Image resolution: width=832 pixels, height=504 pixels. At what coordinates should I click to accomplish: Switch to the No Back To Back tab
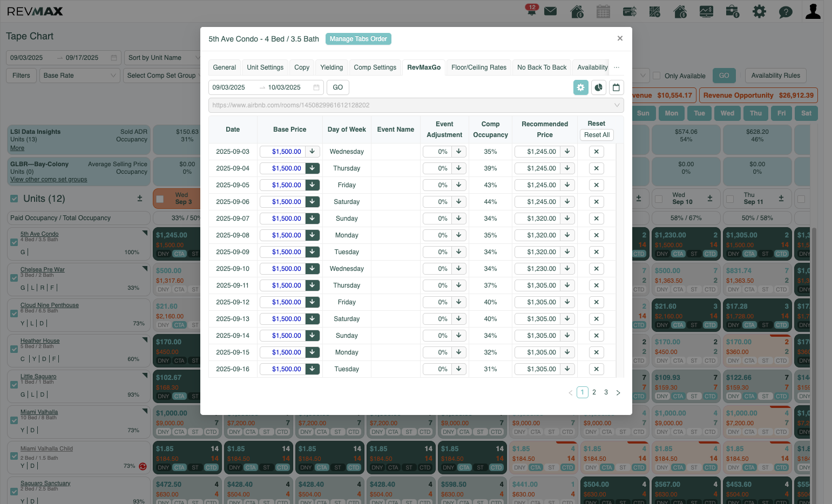(x=542, y=67)
